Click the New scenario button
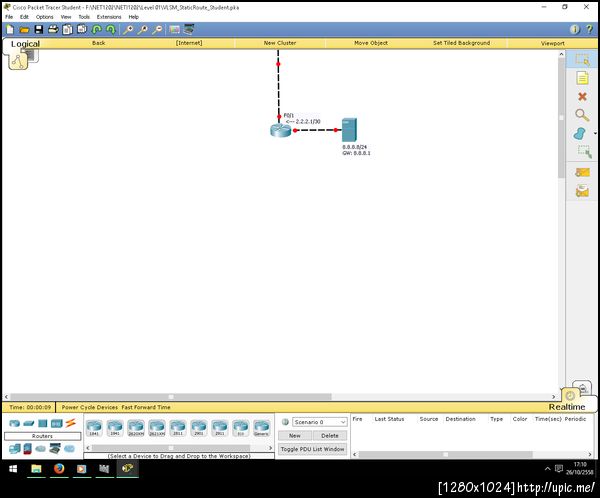The height and width of the screenshot is (498, 600). (295, 436)
